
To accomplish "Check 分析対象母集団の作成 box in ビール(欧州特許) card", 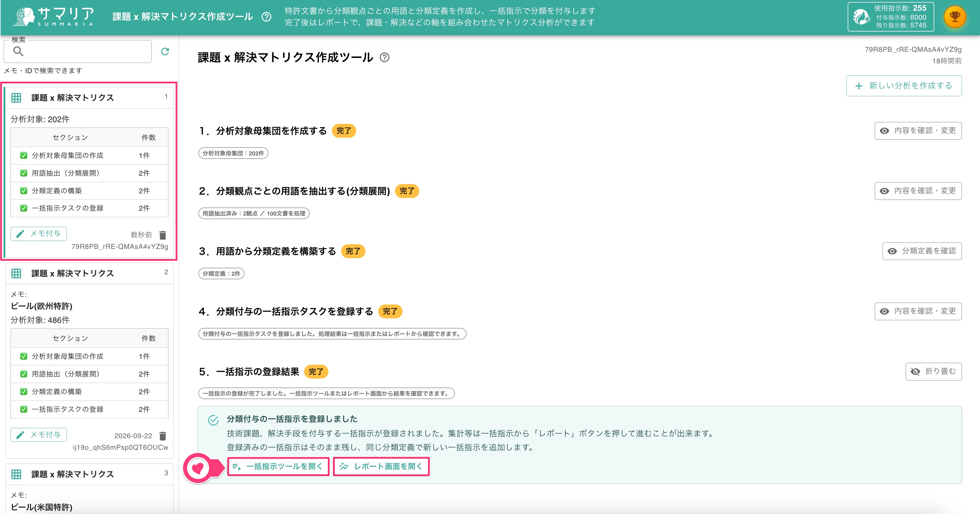I will (23, 356).
